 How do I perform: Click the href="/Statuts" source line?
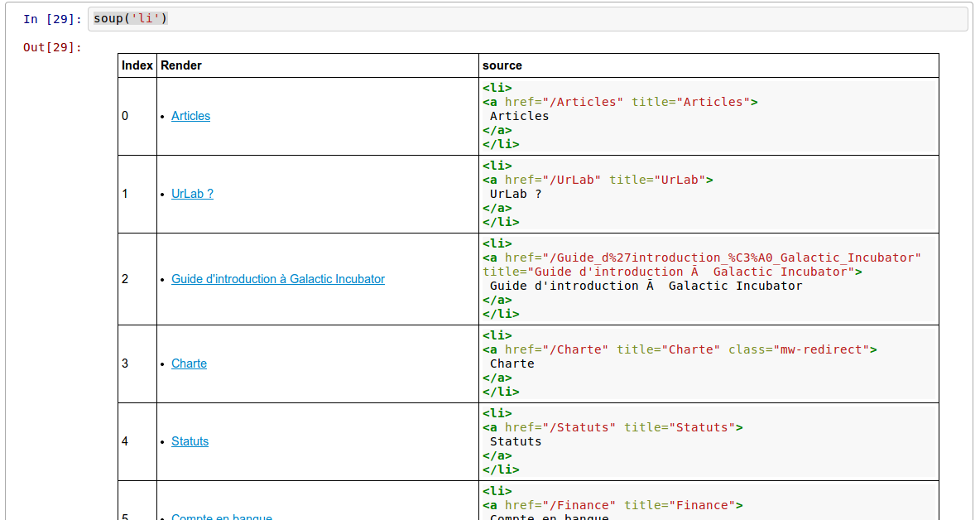[x=612, y=427]
